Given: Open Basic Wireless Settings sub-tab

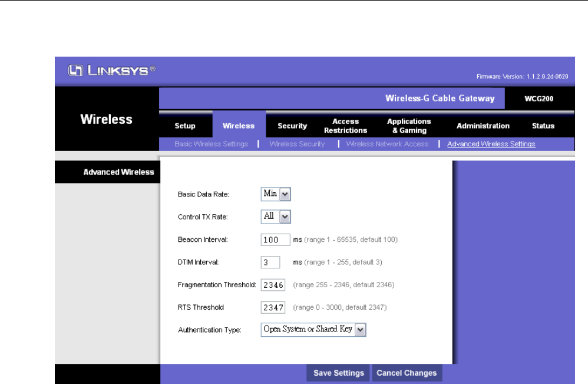Looking at the screenshot, I should coord(212,144).
